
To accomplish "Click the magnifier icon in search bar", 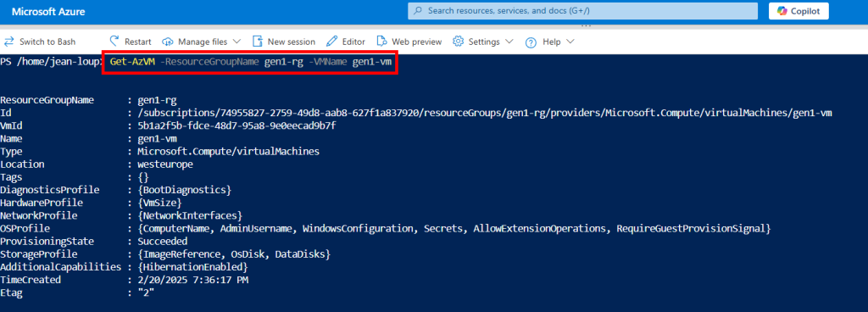I will tap(418, 10).
